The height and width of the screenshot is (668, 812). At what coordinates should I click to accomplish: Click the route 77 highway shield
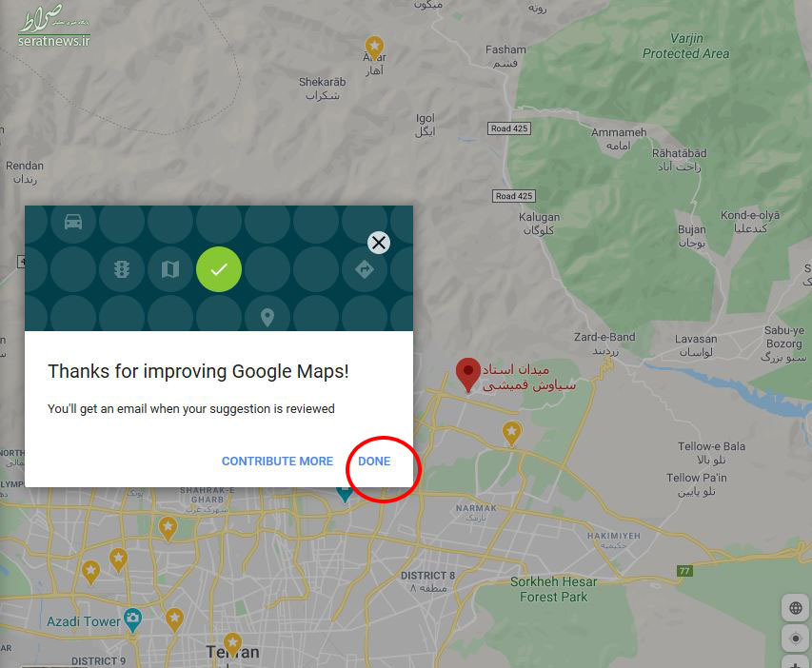point(684,571)
